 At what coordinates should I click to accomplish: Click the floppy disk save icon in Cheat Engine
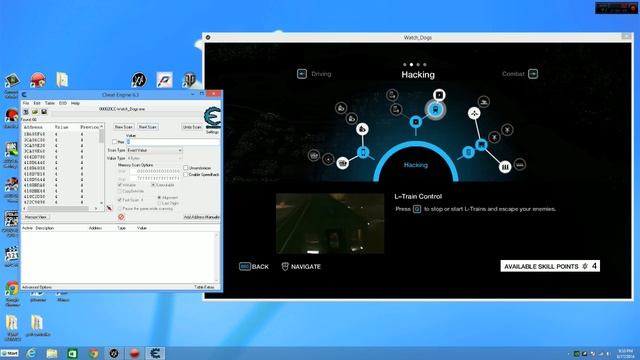point(44,112)
